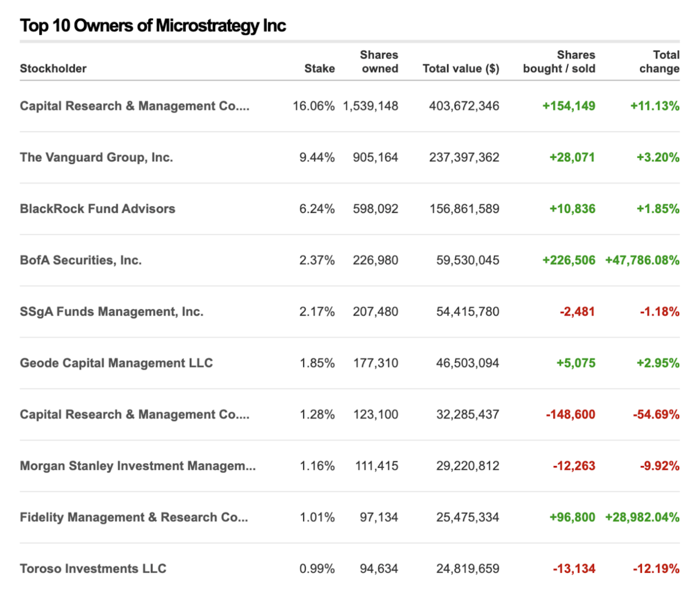Select shares owned value 598,092
Image resolution: width=700 pixels, height=596 pixels.
[x=375, y=209]
